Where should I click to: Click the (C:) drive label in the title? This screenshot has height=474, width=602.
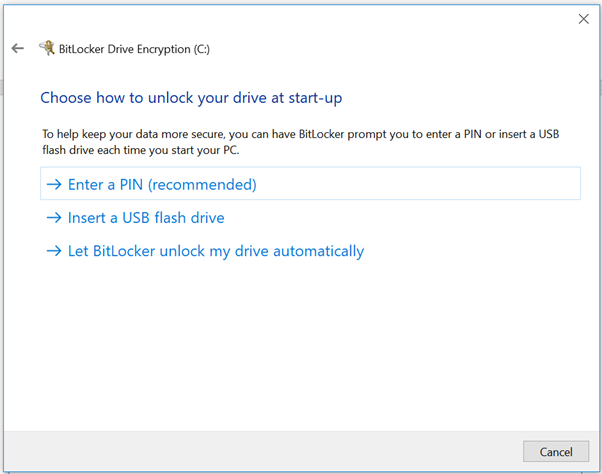(x=202, y=49)
